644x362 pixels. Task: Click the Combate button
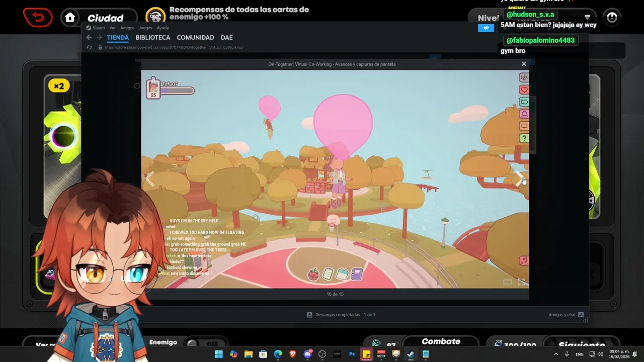point(441,342)
